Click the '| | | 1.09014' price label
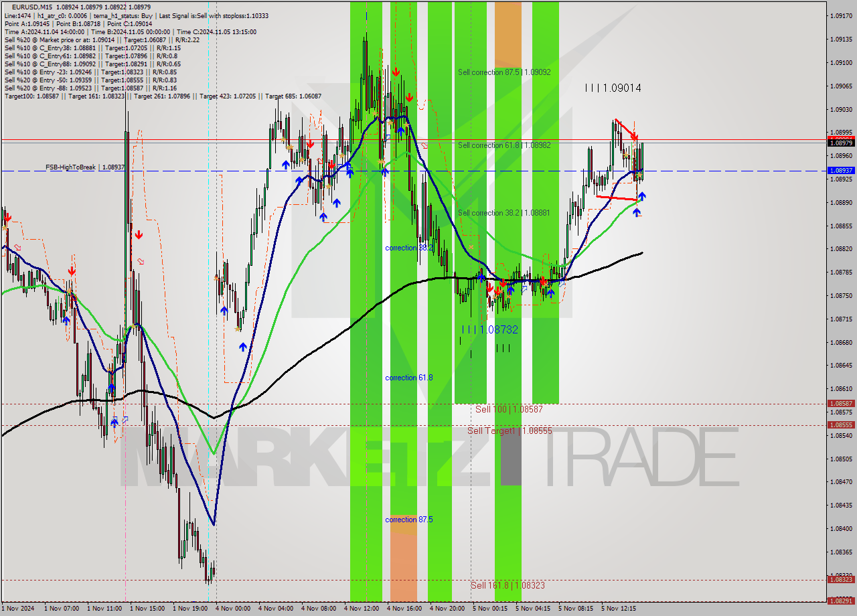857x616 pixels. [x=613, y=88]
